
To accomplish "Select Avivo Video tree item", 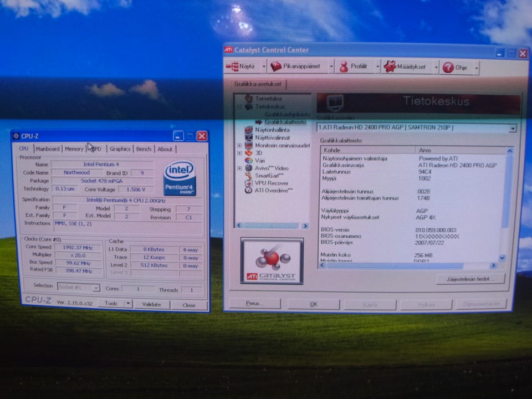I will click(272, 168).
